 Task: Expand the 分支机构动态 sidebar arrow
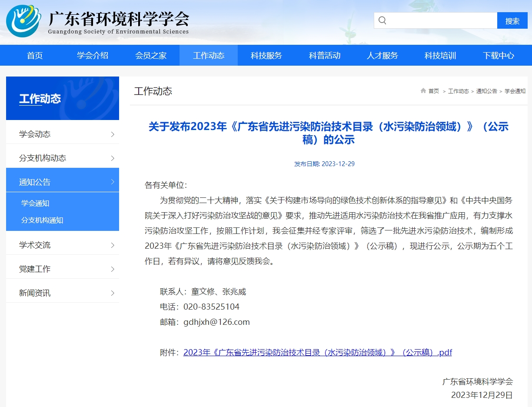click(x=113, y=158)
